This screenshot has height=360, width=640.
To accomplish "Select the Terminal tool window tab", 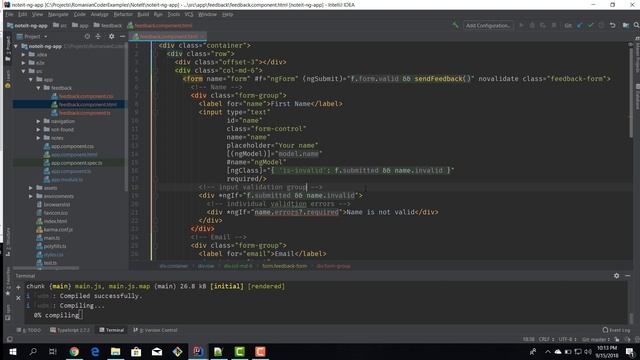I will [111, 330].
